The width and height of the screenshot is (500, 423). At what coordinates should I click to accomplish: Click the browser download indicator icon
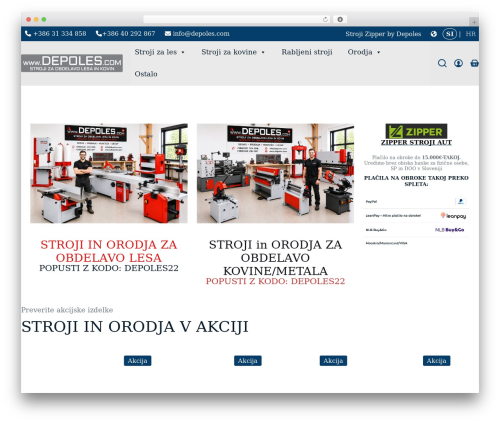(x=340, y=19)
